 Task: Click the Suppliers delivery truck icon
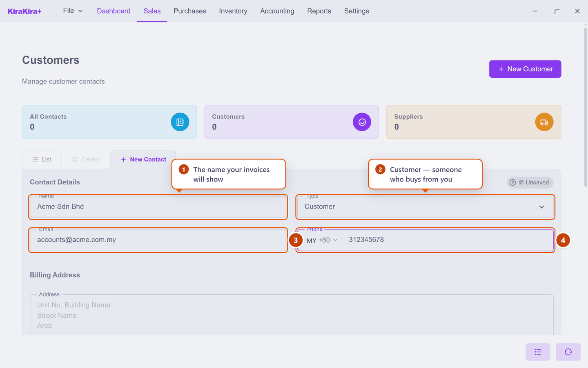[x=544, y=122]
